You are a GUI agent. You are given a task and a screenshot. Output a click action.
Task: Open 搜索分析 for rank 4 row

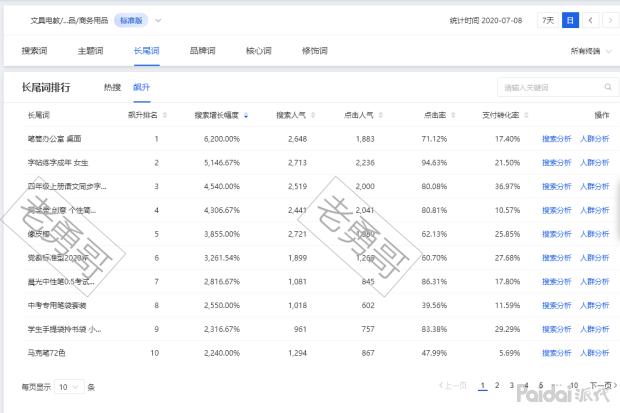556,210
